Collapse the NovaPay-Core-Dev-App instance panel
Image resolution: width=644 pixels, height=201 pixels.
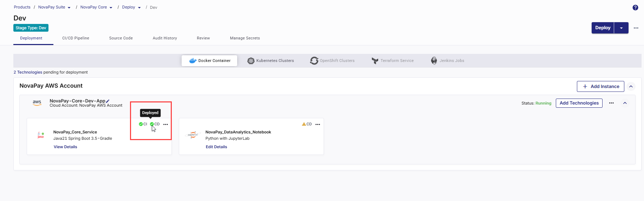click(625, 103)
